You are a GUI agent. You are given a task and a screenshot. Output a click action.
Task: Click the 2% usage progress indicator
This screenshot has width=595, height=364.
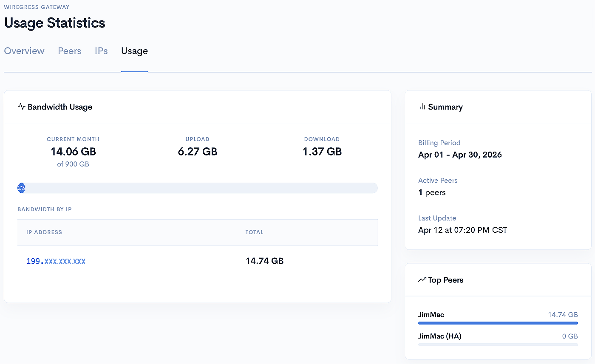click(21, 188)
